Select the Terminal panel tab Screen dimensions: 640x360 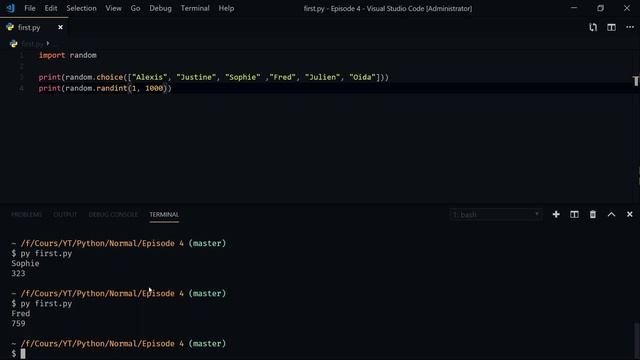point(164,215)
